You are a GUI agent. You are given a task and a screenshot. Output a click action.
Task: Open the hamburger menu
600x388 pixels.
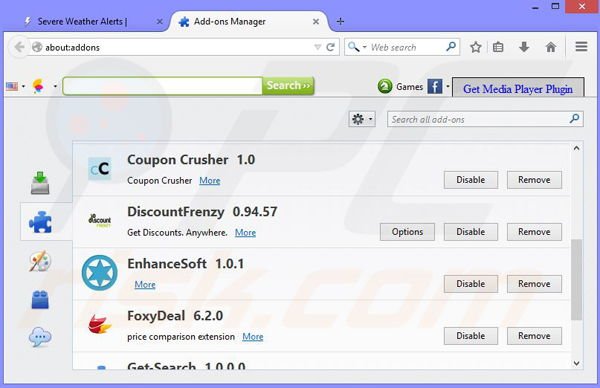581,47
